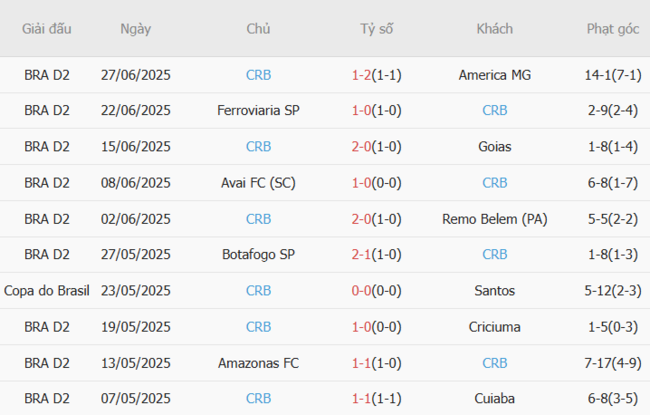650x415 pixels.
Task: Click the Tỷ số column header
Action: (377, 29)
